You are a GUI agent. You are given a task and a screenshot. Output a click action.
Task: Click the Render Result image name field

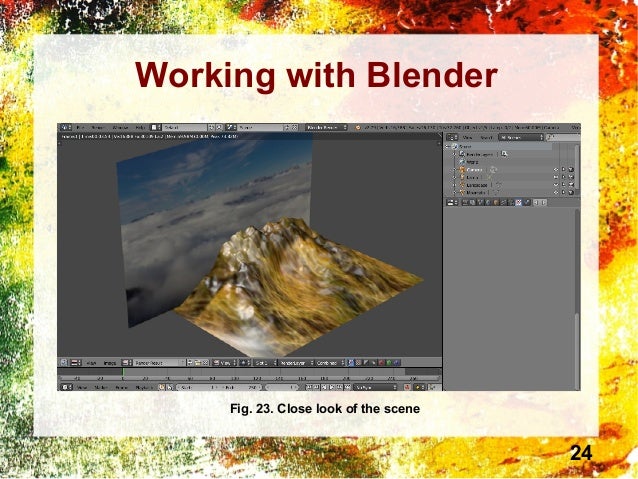159,363
